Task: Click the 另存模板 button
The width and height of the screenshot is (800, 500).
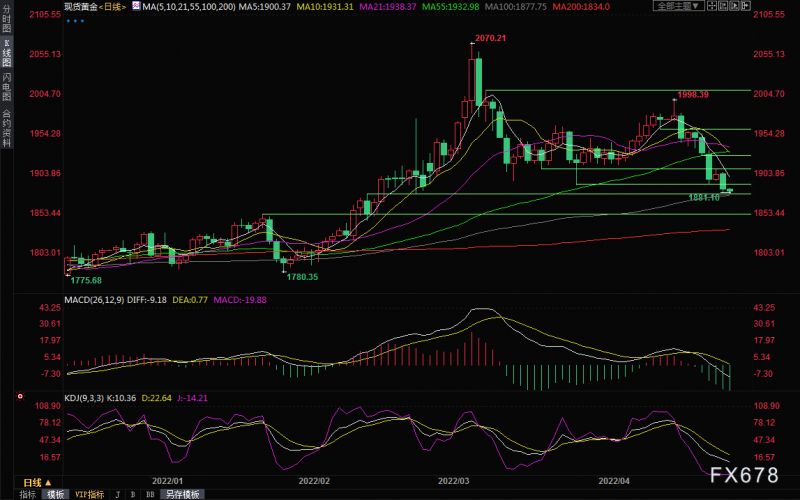Action: coord(182,494)
